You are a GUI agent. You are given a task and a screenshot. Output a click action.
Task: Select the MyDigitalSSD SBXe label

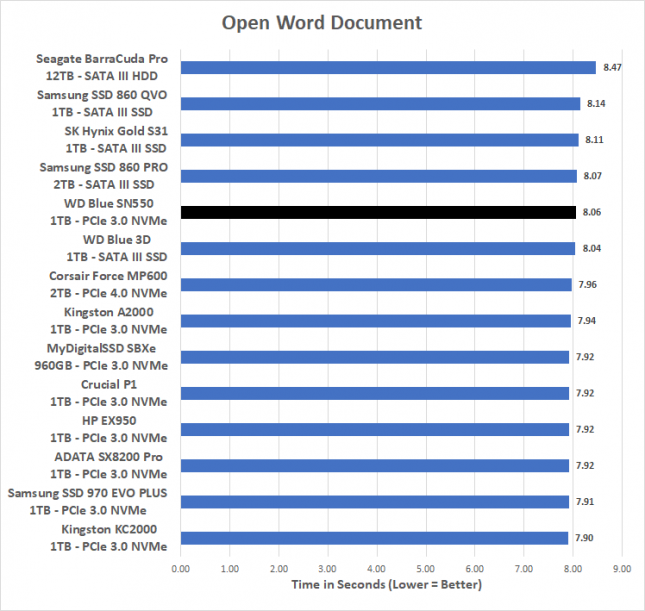click(x=101, y=357)
